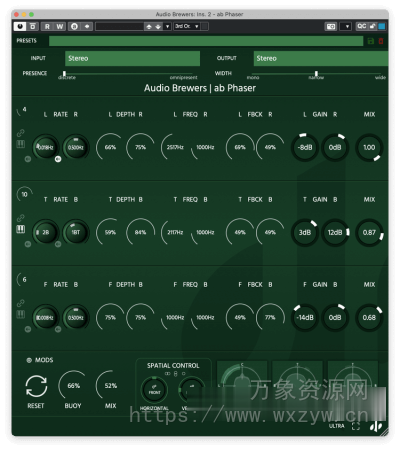Click the RESET circular arrows button
This screenshot has height=450, width=400.
pos(36,386)
